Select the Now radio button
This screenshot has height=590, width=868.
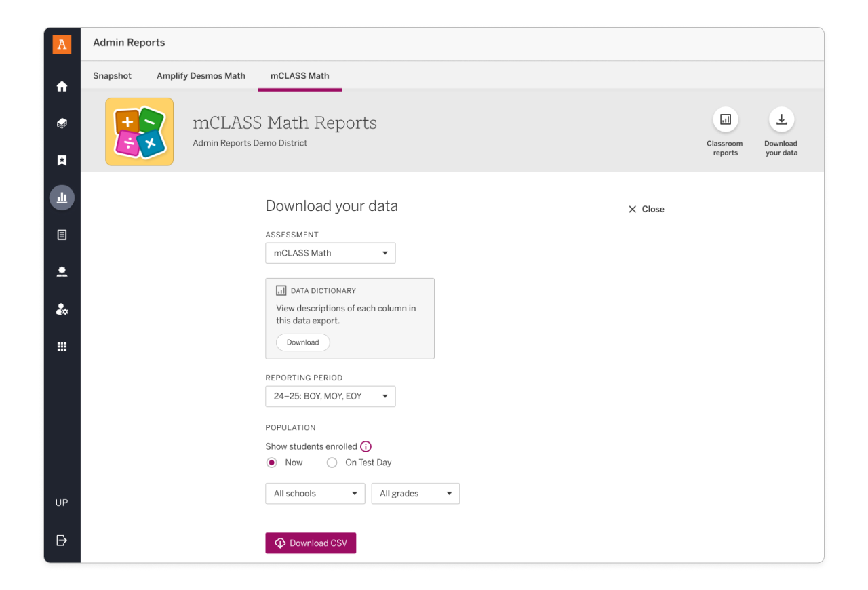[271, 462]
